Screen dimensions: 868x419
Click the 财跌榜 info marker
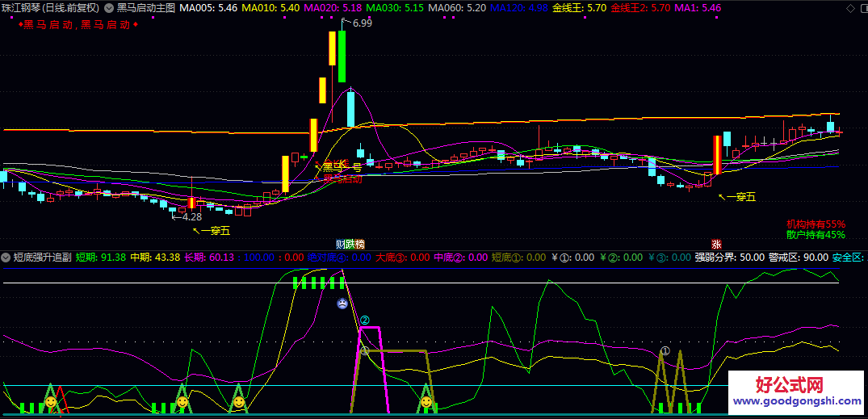(350, 244)
